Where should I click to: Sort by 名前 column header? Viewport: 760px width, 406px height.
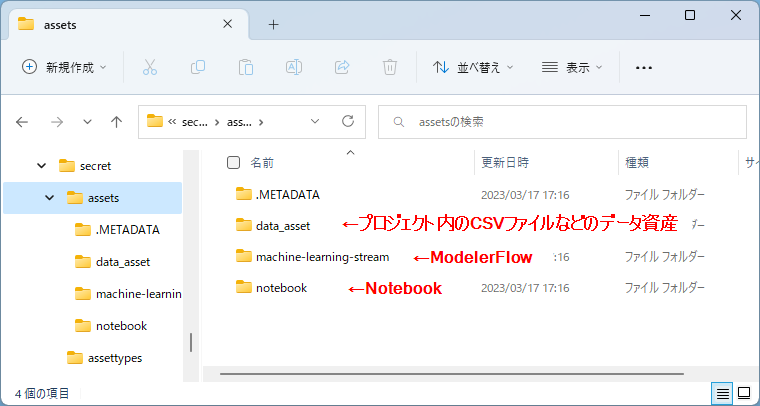coord(262,163)
